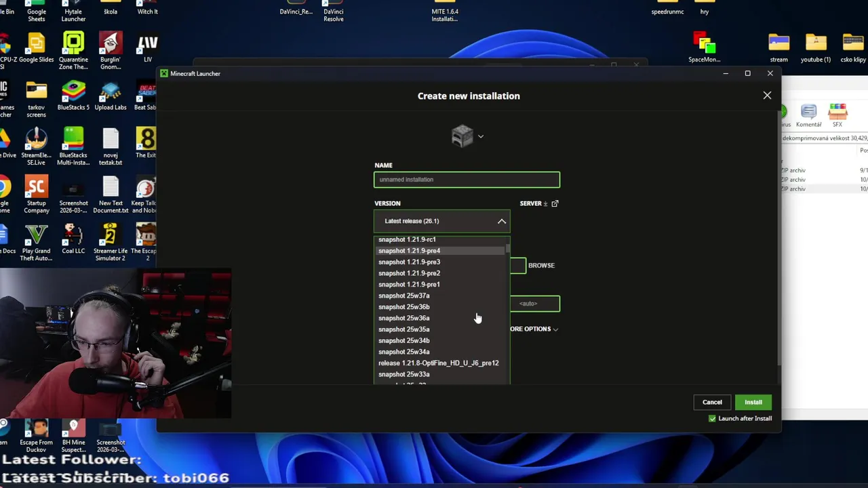Select The Exit 8 desktop icon
The width and height of the screenshot is (868, 488).
click(146, 143)
